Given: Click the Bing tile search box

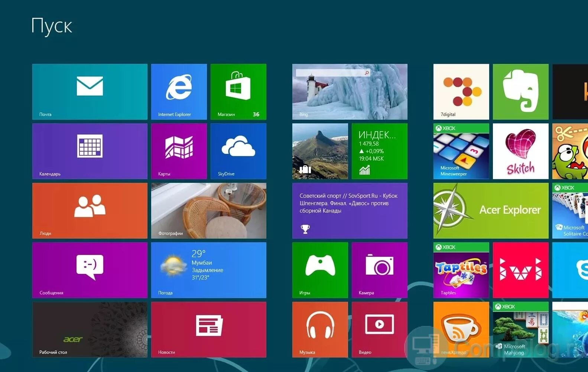Looking at the screenshot, I should (333, 73).
